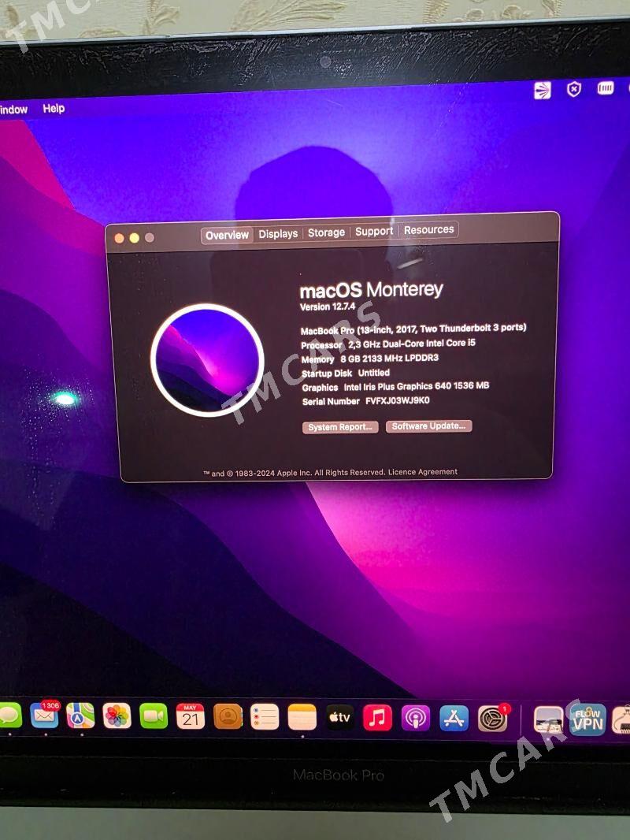Screen dimensions: 630x840
Task: Click 'Intel Iris Plus Graphics 640 1536 MB'
Action: click(417, 386)
